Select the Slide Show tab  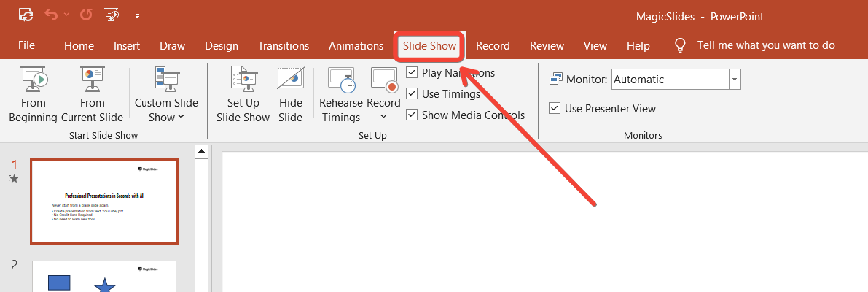[x=429, y=46]
